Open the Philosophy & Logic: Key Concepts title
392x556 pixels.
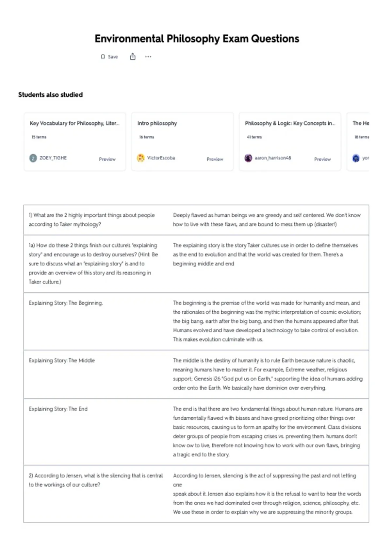pyautogui.click(x=290, y=123)
